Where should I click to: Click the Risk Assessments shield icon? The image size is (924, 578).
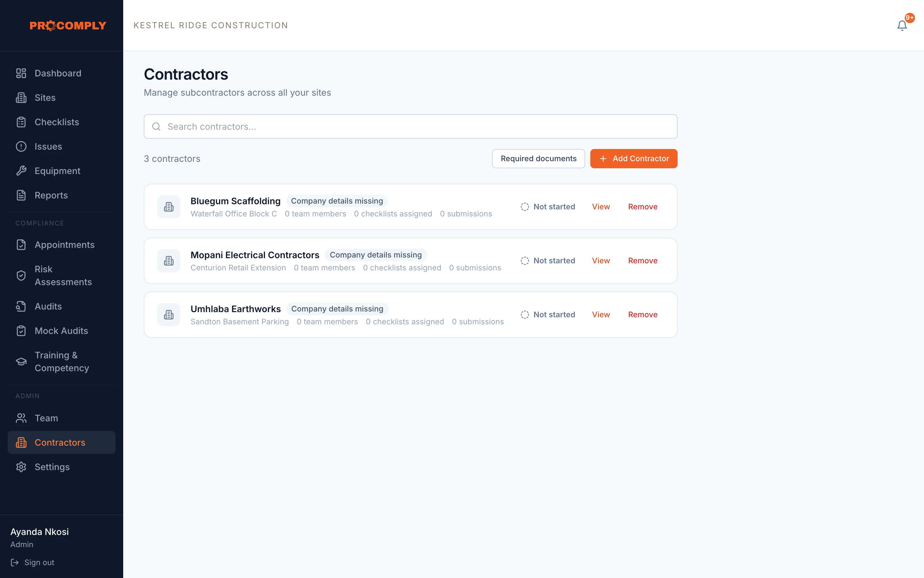pos(21,276)
